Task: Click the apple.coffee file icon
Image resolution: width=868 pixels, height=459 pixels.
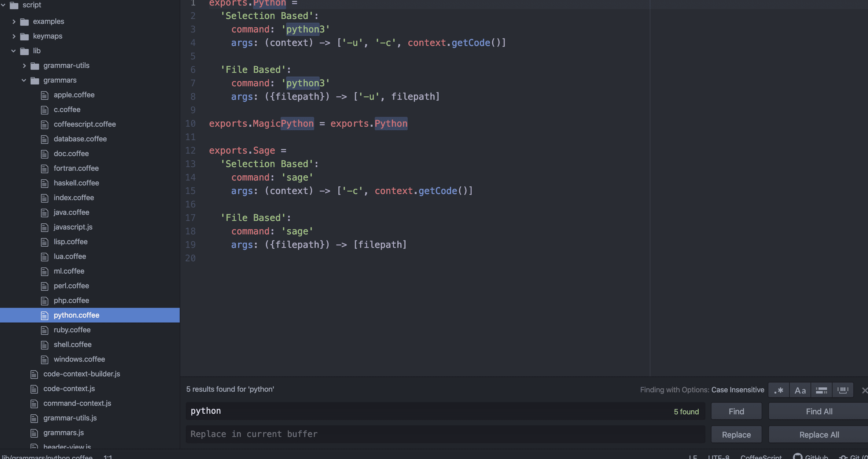Action: (45, 95)
